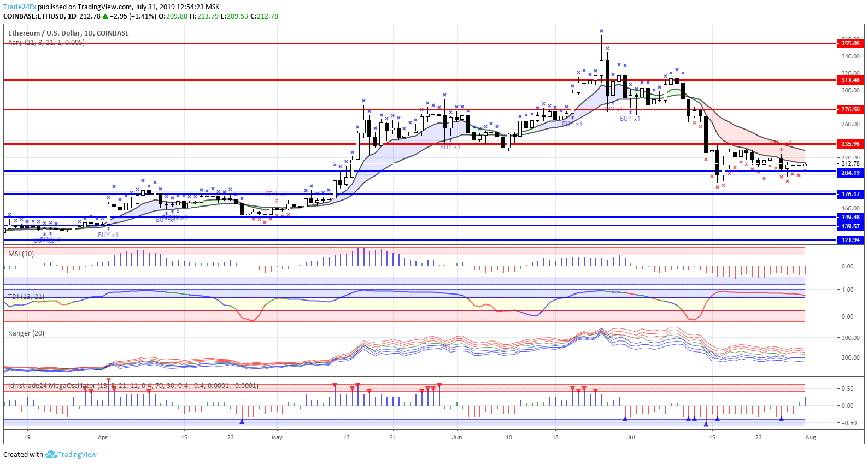Click the 'Created with' footer text
This screenshot has width=868, height=464.
point(23,454)
